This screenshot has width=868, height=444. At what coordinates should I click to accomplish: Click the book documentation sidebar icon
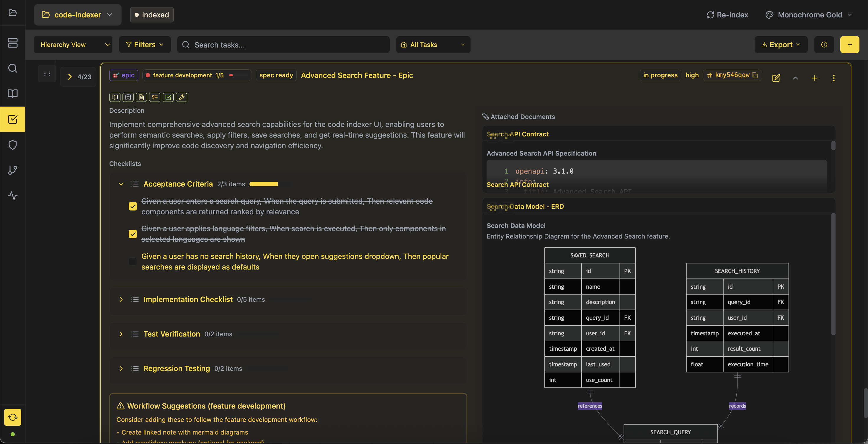click(x=12, y=94)
